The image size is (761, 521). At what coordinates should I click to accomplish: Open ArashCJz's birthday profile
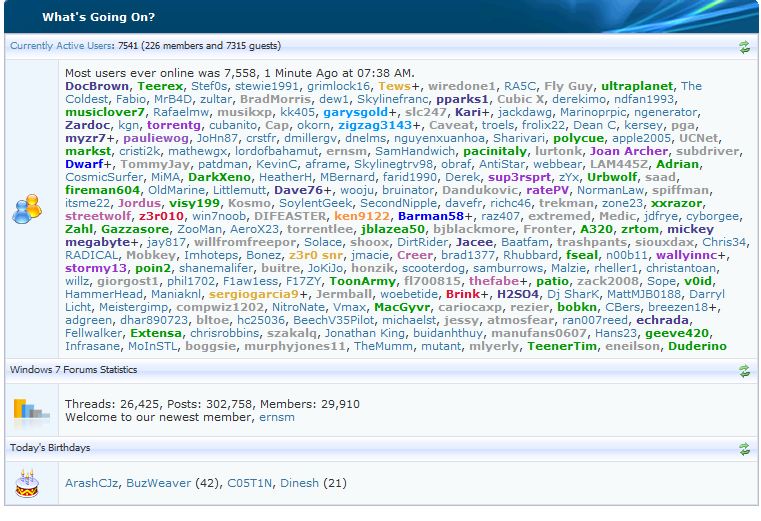point(92,484)
